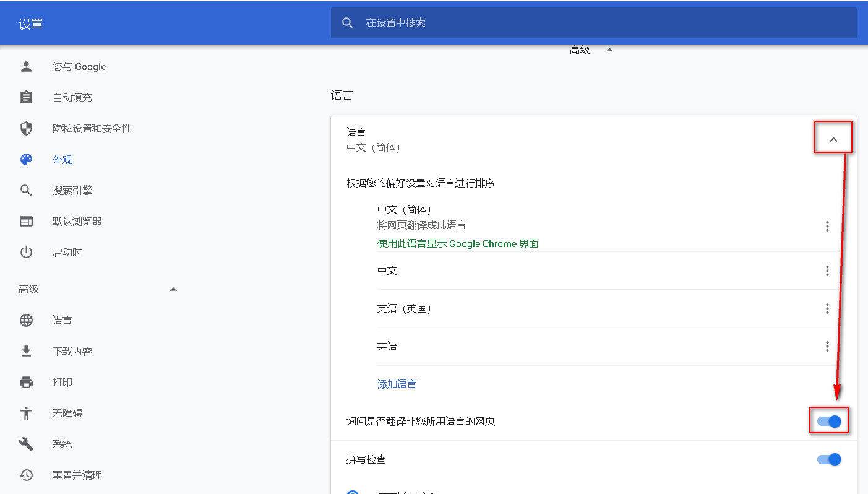868x494 pixels.
Task: Click the 添加语言 link
Action: (x=397, y=384)
